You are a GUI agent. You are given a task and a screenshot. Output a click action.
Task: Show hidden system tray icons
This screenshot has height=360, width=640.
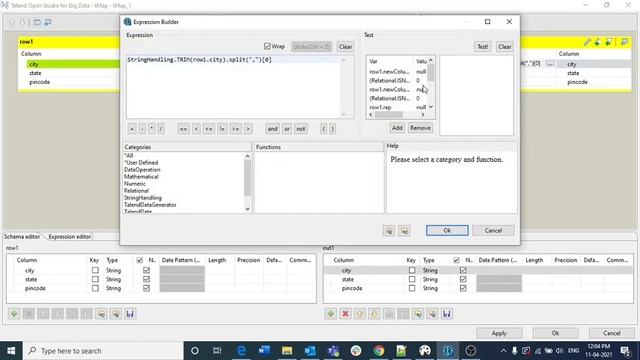point(503,351)
